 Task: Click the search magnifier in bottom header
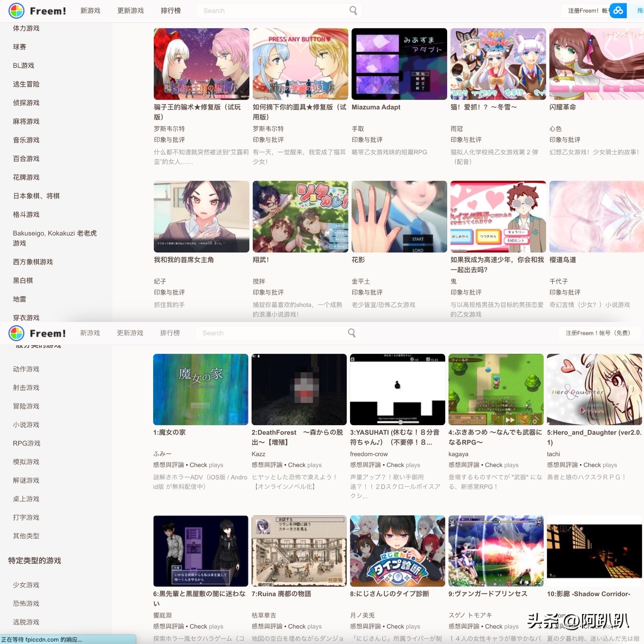351,333
